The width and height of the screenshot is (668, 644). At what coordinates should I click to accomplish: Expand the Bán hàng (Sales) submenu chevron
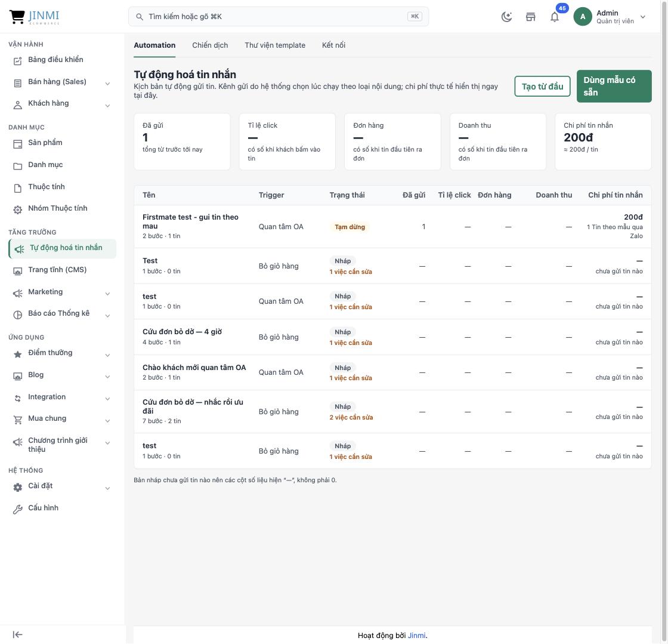pyautogui.click(x=108, y=84)
